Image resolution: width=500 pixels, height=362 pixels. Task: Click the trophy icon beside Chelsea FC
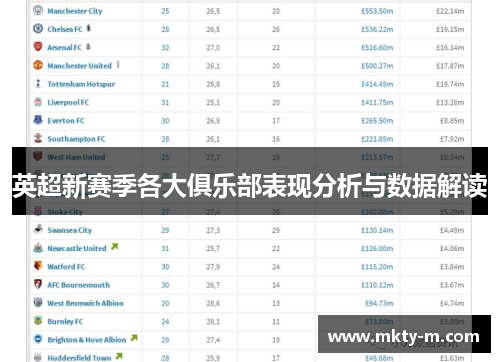pos(89,28)
